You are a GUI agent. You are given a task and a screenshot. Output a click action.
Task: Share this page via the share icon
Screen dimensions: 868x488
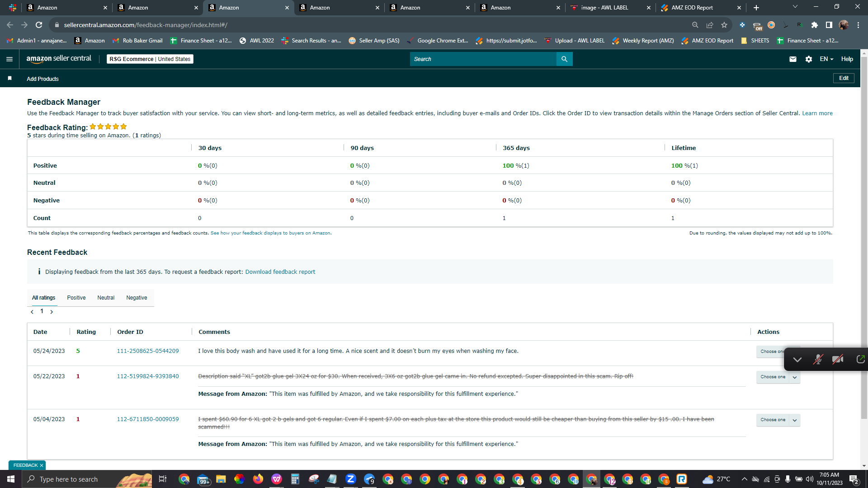(x=710, y=25)
